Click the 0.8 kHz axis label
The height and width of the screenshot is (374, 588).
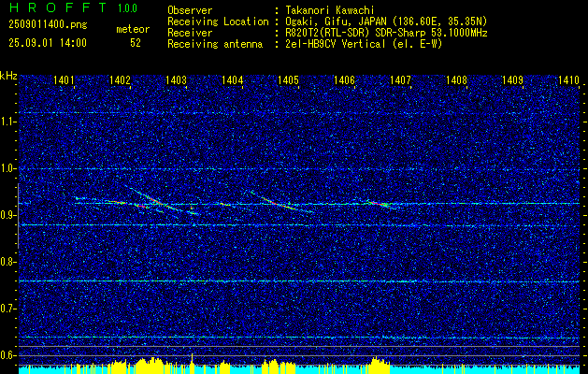[x=7, y=262]
